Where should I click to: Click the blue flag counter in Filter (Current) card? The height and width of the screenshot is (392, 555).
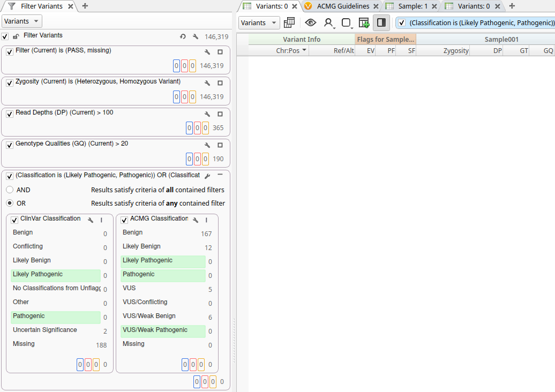[x=176, y=66]
